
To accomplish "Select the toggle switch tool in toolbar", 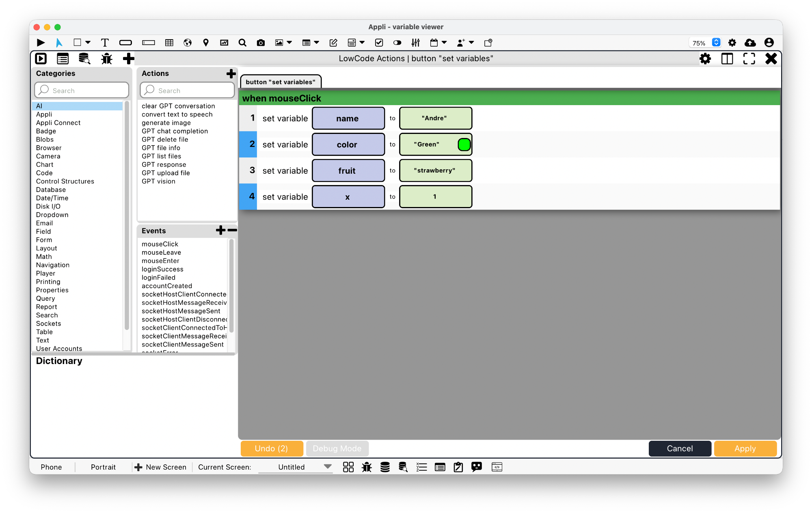I will click(397, 43).
